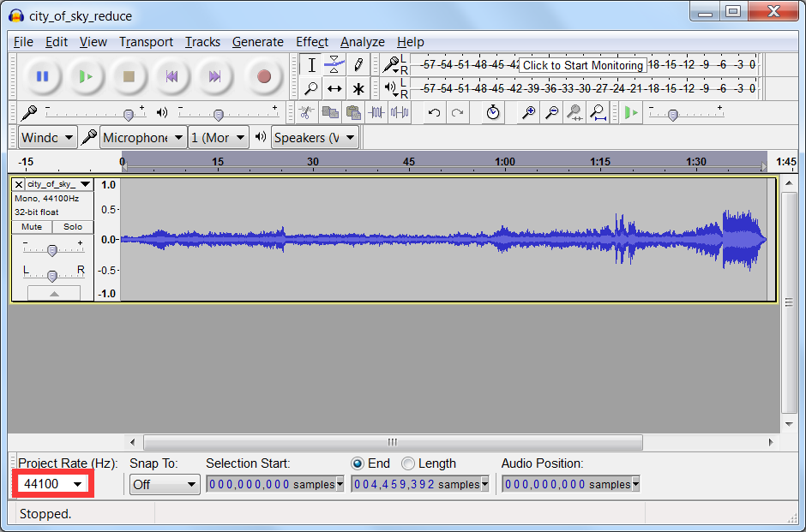
Task: Select the Length radio button
Action: [x=408, y=463]
